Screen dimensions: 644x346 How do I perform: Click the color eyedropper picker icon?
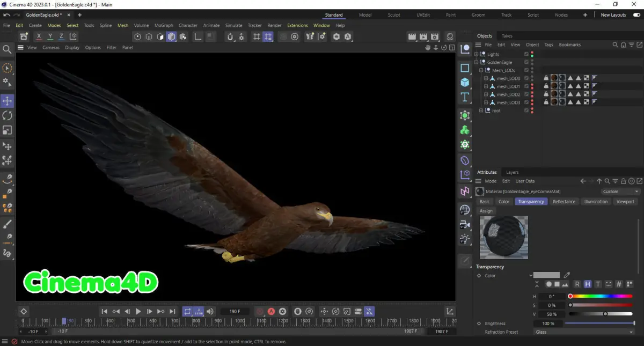(x=567, y=275)
